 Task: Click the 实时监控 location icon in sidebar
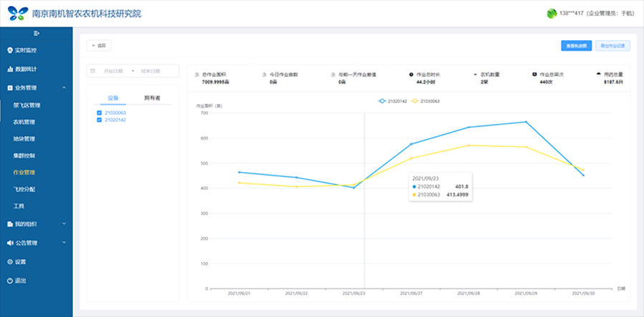click(10, 50)
